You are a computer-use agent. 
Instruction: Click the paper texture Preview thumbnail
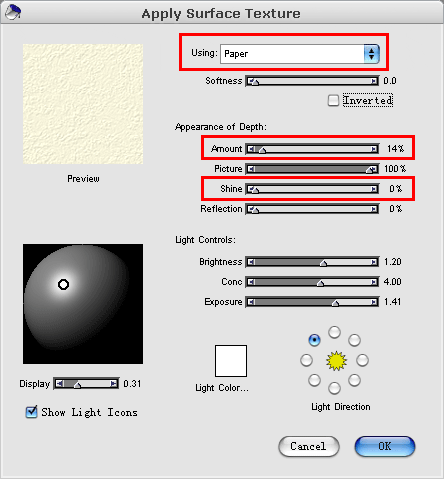coord(83,104)
